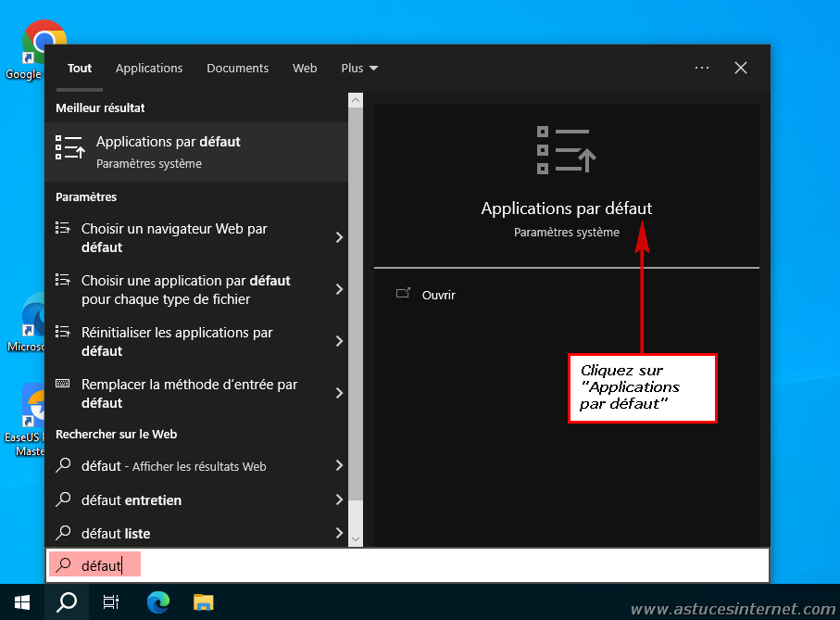Image resolution: width=840 pixels, height=620 pixels.
Task: Expand arrow for défaut entretien suggestion
Action: (339, 500)
